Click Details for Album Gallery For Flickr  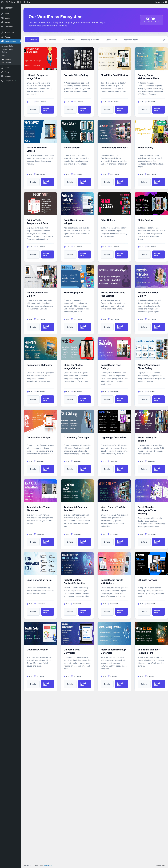[x=107, y=182]
